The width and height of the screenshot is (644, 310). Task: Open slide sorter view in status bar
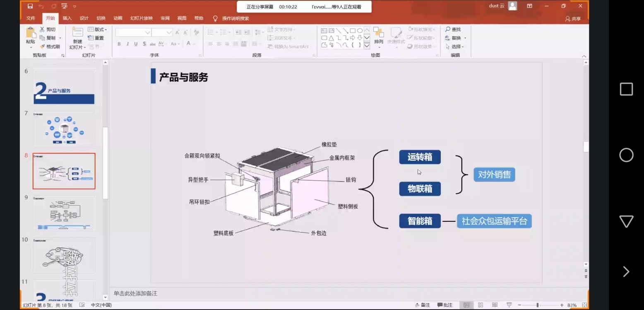481,305
